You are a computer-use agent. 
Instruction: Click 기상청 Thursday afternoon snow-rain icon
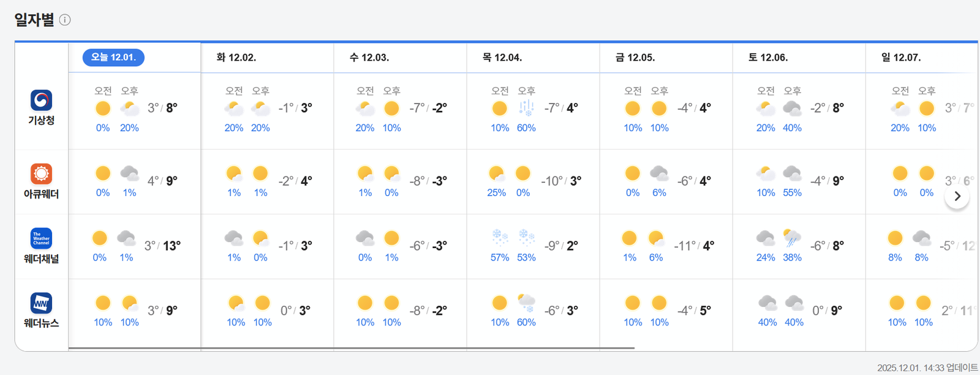[x=526, y=108]
